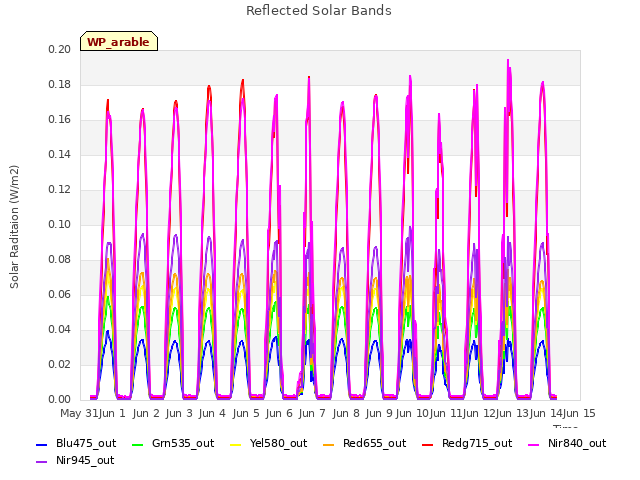The width and height of the screenshot is (640, 480).
Task: Click the 0.02 y-axis tick label
Action: click(x=60, y=364)
